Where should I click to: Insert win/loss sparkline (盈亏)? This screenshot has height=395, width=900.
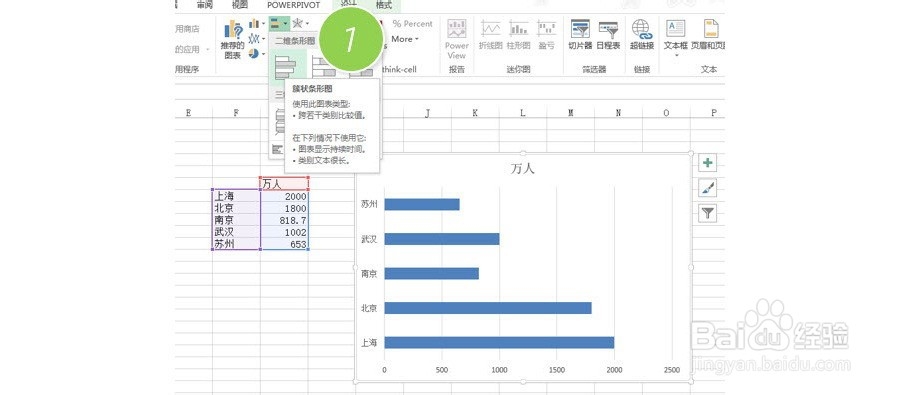pyautogui.click(x=546, y=34)
